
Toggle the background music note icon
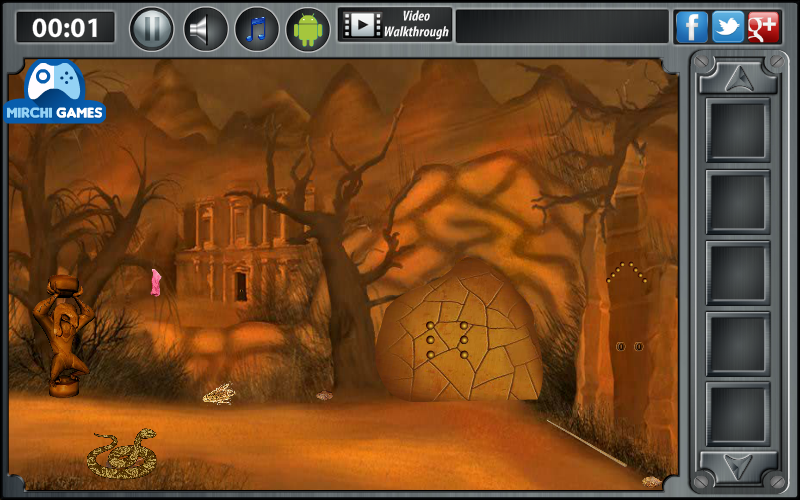coord(257,29)
